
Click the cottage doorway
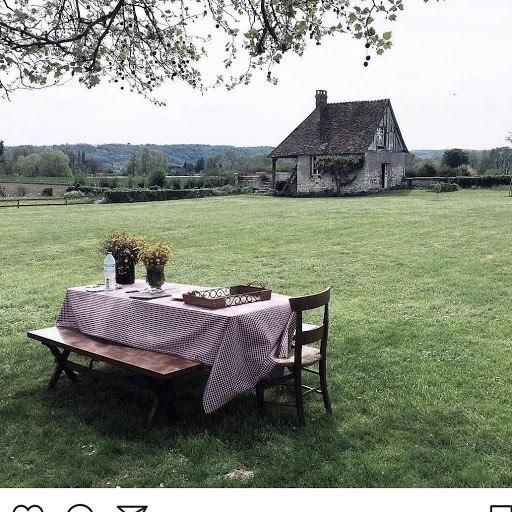click(385, 175)
